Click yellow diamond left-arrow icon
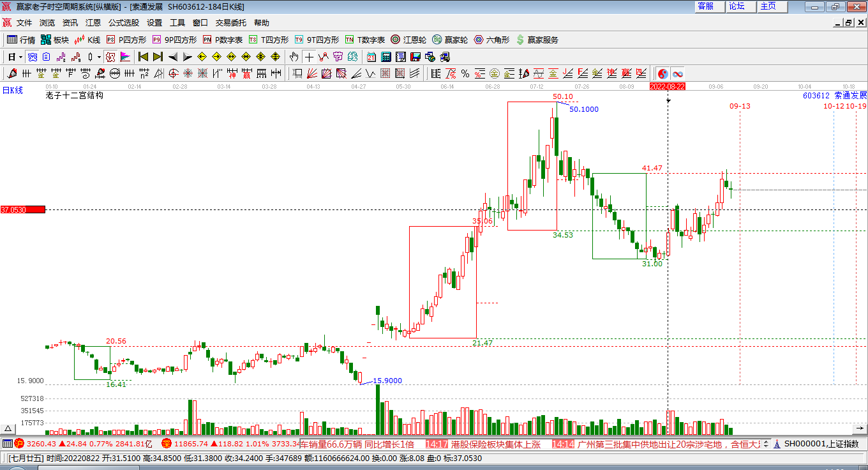The width and height of the screenshot is (868, 470). (202, 57)
